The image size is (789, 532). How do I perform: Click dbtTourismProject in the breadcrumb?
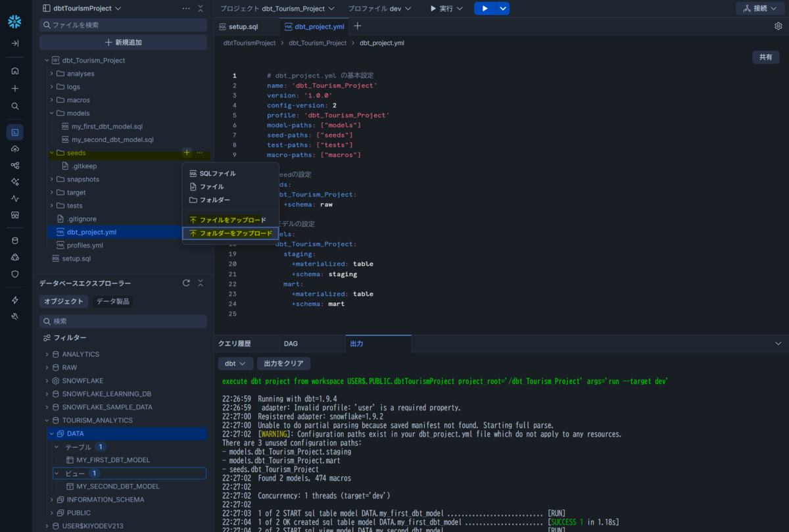[x=249, y=43]
